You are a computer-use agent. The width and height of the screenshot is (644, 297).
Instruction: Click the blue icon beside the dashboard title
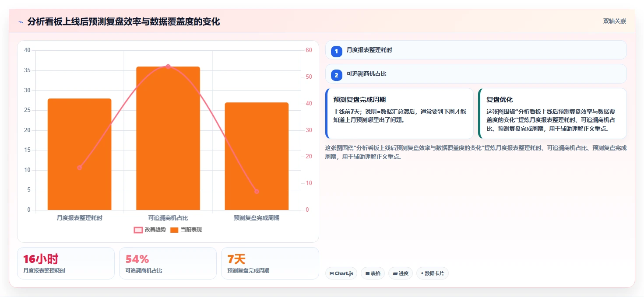21,22
